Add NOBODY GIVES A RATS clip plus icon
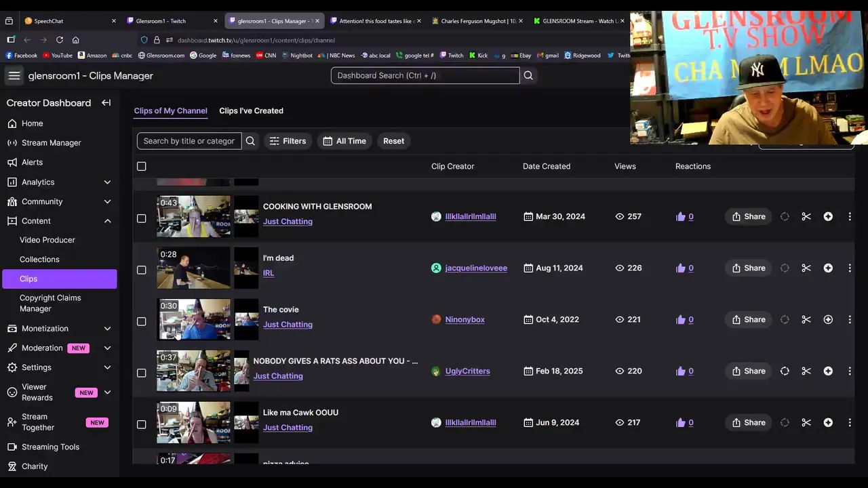Viewport: 868px width, 488px height. [828, 371]
